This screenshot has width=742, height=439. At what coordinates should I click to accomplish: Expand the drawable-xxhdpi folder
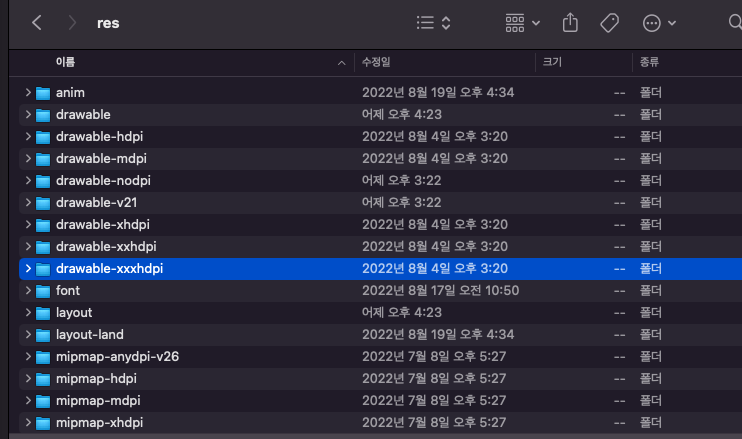(28, 246)
